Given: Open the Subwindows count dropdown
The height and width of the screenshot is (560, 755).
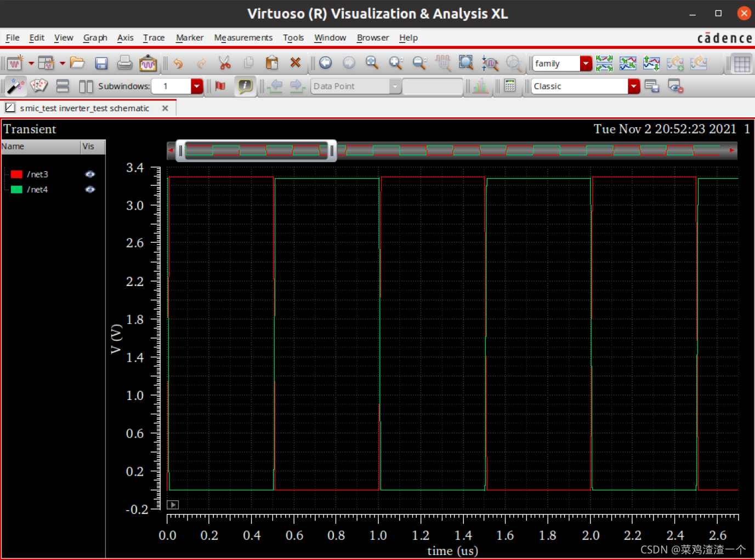Looking at the screenshot, I should click(197, 86).
